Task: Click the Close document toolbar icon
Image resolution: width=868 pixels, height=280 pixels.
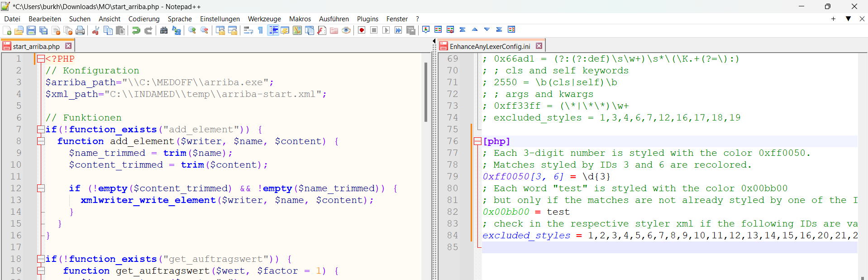Action: pyautogui.click(x=56, y=30)
